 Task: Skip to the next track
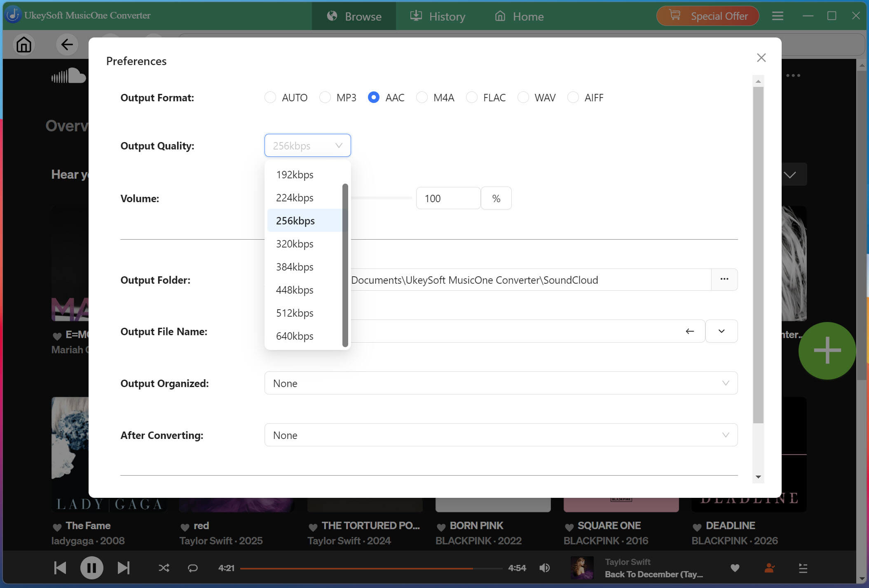point(123,568)
